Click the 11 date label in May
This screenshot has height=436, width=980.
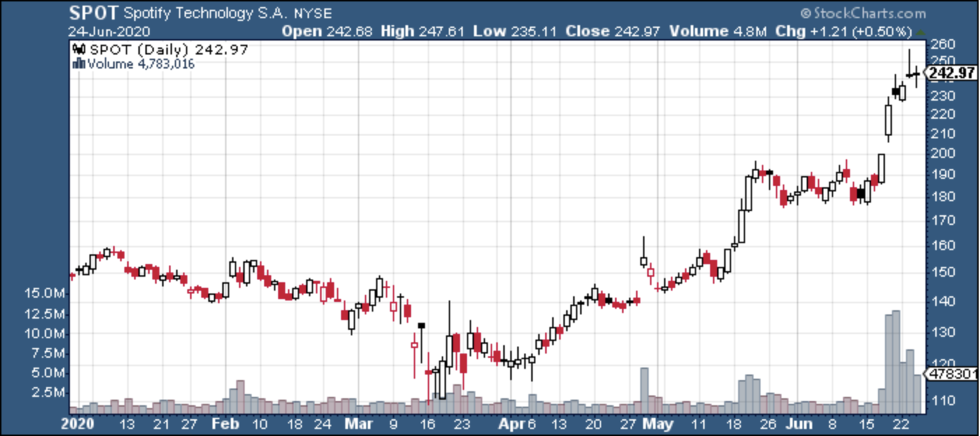(699, 423)
